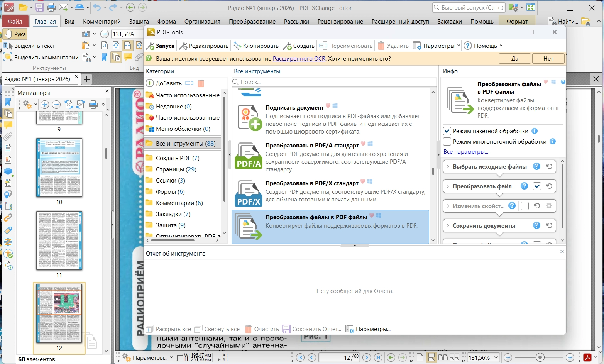Viewport: 604px width, 364px height.
Task: Open the Attachments paperclip pane in left sidebar
Action: coord(8,137)
